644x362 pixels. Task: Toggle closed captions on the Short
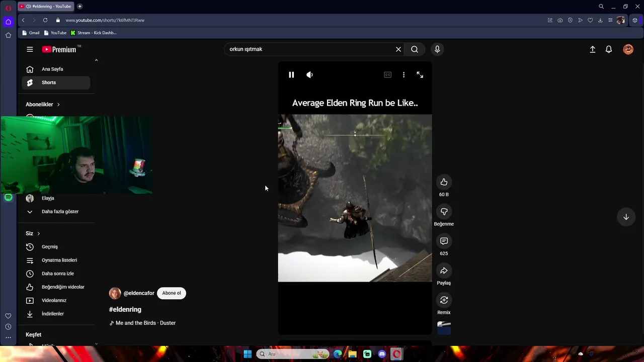point(387,75)
